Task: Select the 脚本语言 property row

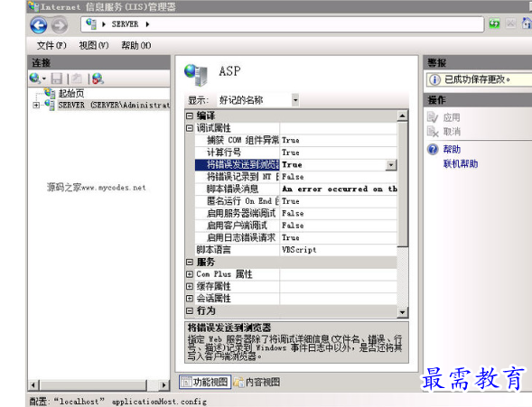Action: click(x=295, y=250)
